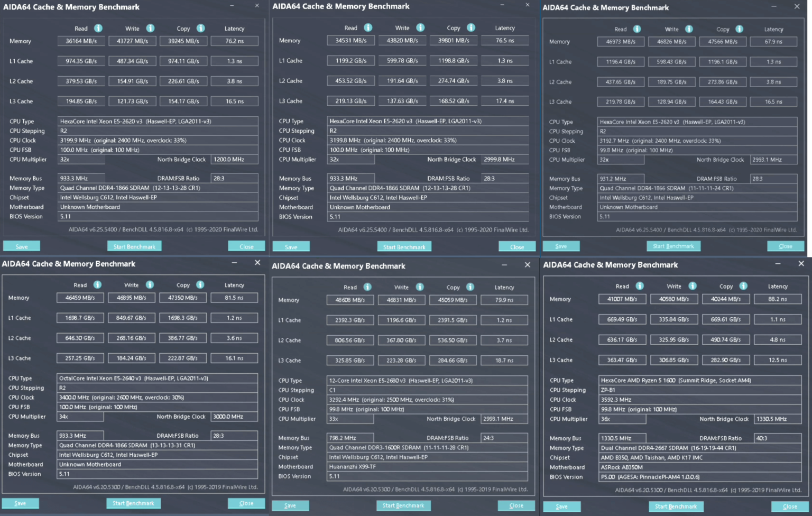The width and height of the screenshot is (812, 516).
Task: Open Write info icon in 34531 MB/s window
Action: tap(420, 28)
